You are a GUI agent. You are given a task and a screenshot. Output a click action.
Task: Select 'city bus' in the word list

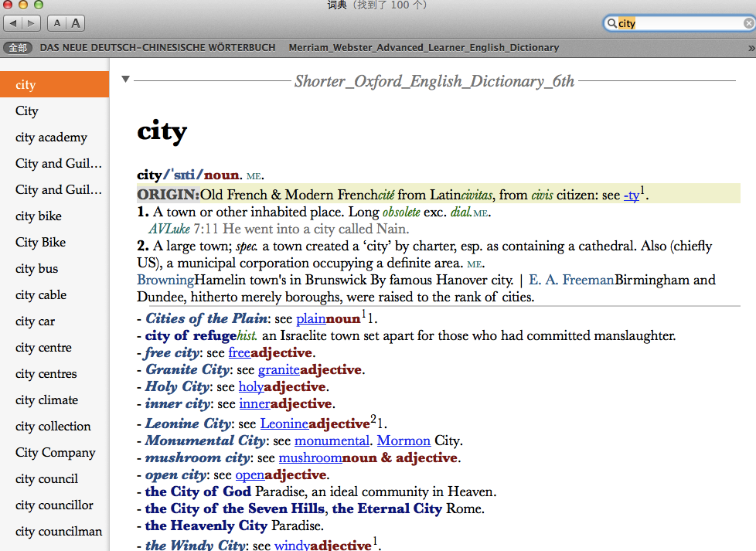pos(54,268)
